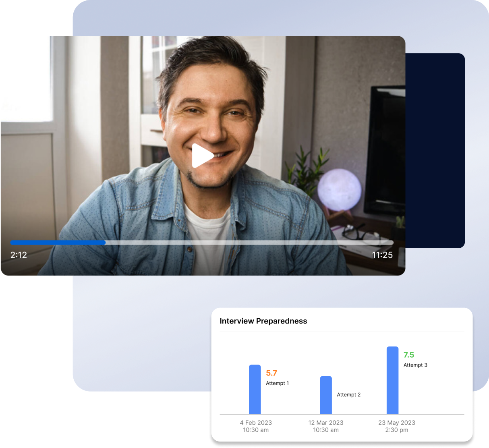Click the 7.5 score value

tap(409, 355)
